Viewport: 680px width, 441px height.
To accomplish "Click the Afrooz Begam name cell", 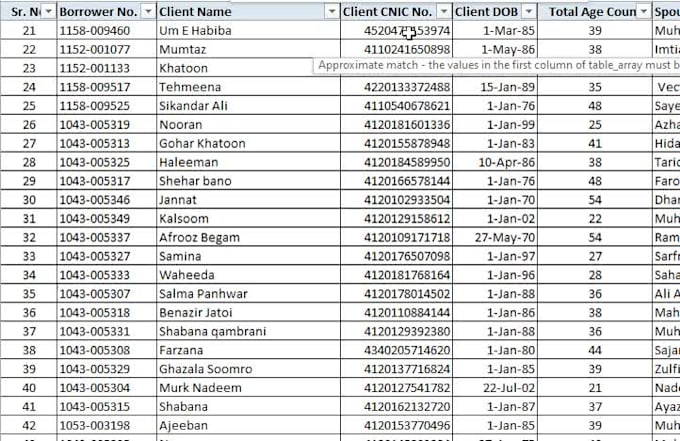I will tap(248, 237).
